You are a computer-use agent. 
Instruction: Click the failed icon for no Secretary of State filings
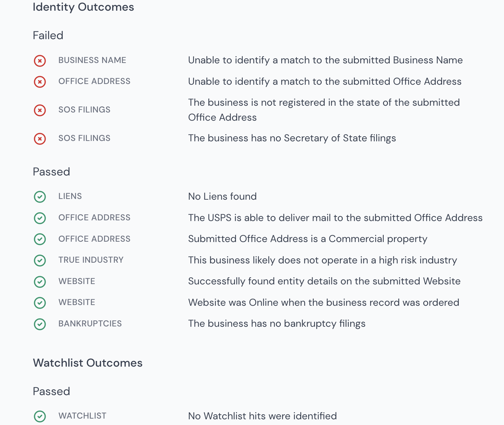pyautogui.click(x=40, y=138)
